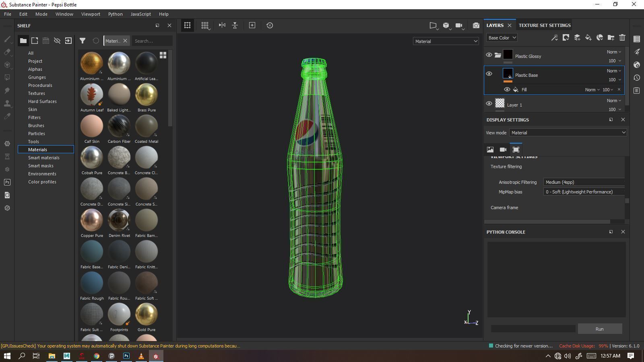Image resolution: width=644 pixels, height=362 pixels.
Task: Select the Smudge tool
Action: (x=7, y=90)
